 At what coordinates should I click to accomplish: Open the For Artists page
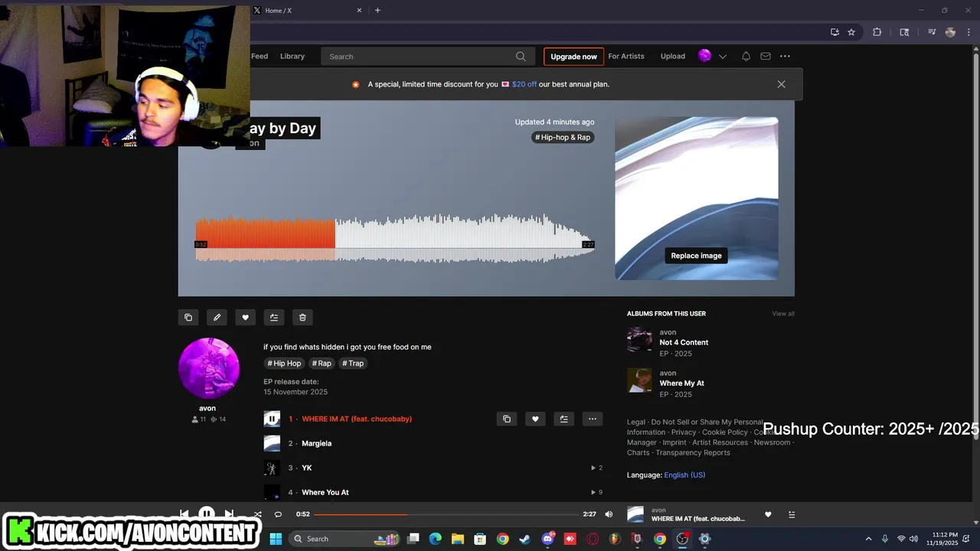[626, 56]
